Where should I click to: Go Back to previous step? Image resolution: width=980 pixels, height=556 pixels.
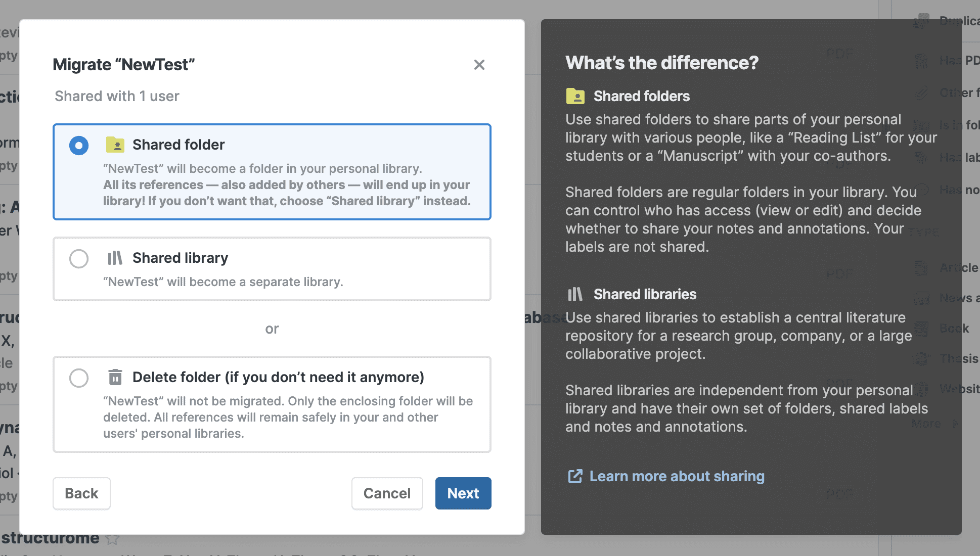point(81,493)
